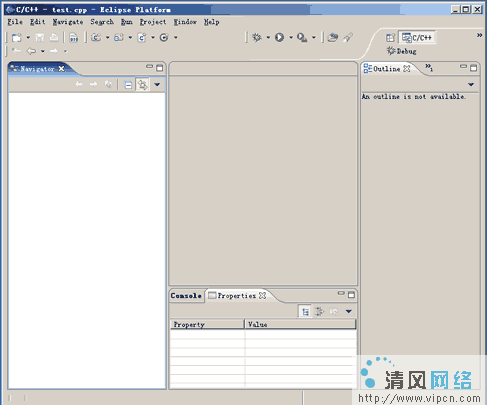Click the Search flashlight toolbar icon
This screenshot has height=405, width=487.
point(348,37)
